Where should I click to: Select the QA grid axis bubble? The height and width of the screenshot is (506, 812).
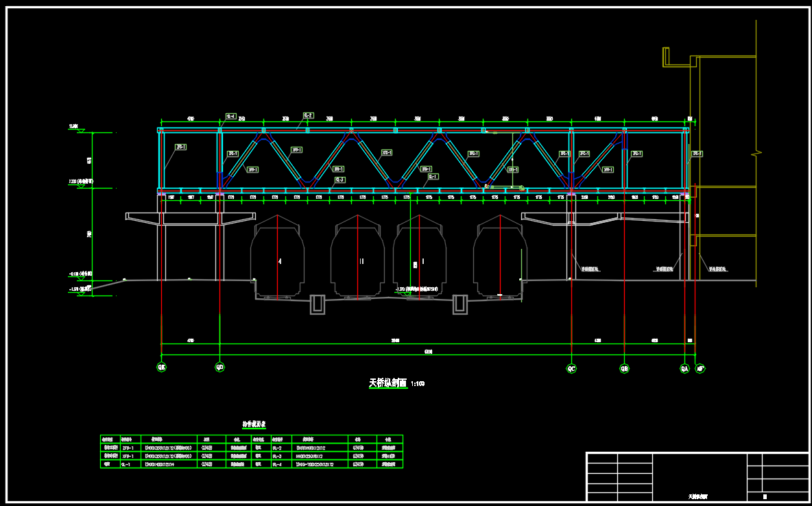pos(684,368)
